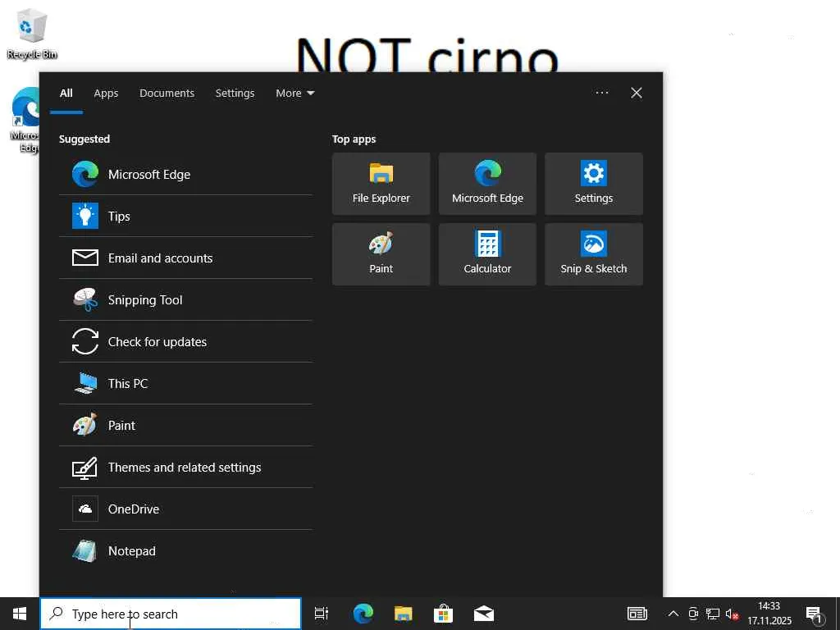Open Snip & Sketch top app tile
This screenshot has width=840, height=630.
click(594, 254)
